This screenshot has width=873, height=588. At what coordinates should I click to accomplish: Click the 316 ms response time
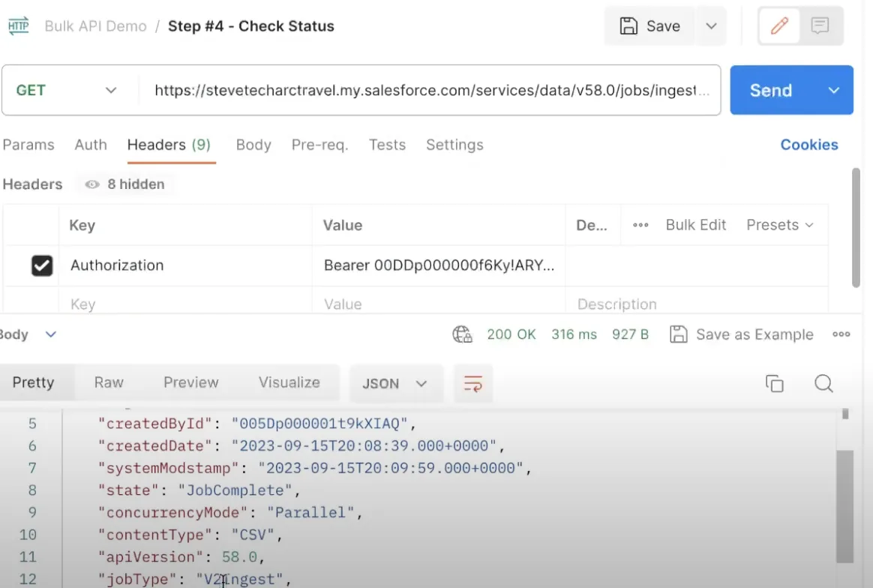click(574, 334)
